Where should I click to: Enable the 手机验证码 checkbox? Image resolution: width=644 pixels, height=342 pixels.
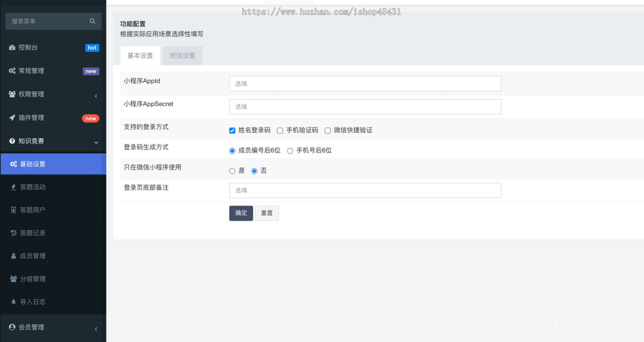[x=280, y=130]
